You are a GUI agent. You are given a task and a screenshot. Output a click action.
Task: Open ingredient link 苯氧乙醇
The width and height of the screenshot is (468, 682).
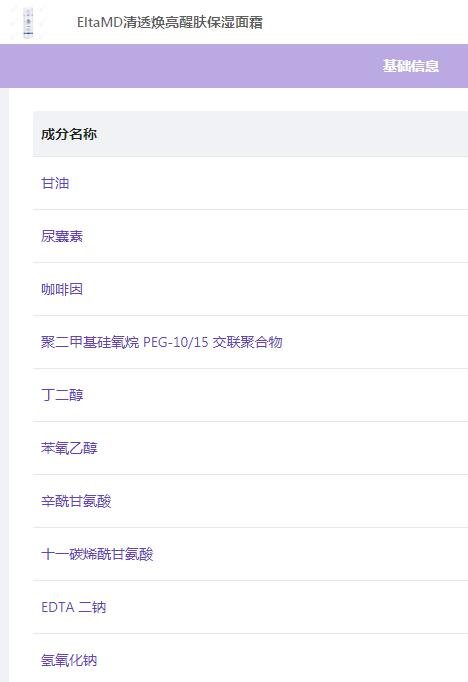click(69, 448)
